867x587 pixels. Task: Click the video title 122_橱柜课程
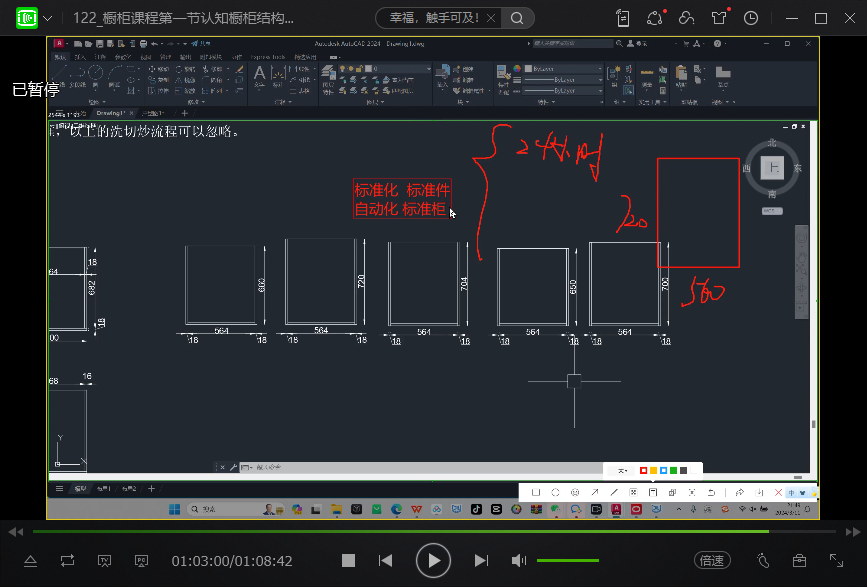coord(184,18)
